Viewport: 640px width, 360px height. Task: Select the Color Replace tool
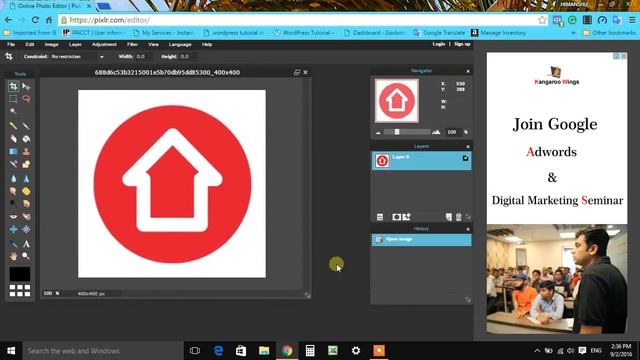(x=13, y=164)
